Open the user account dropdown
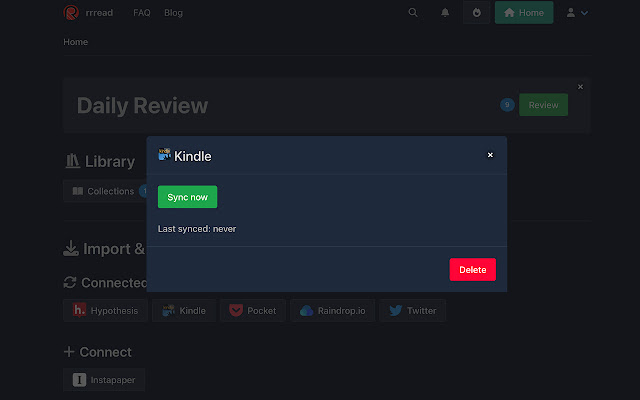Image resolution: width=640 pixels, height=400 pixels. [577, 13]
